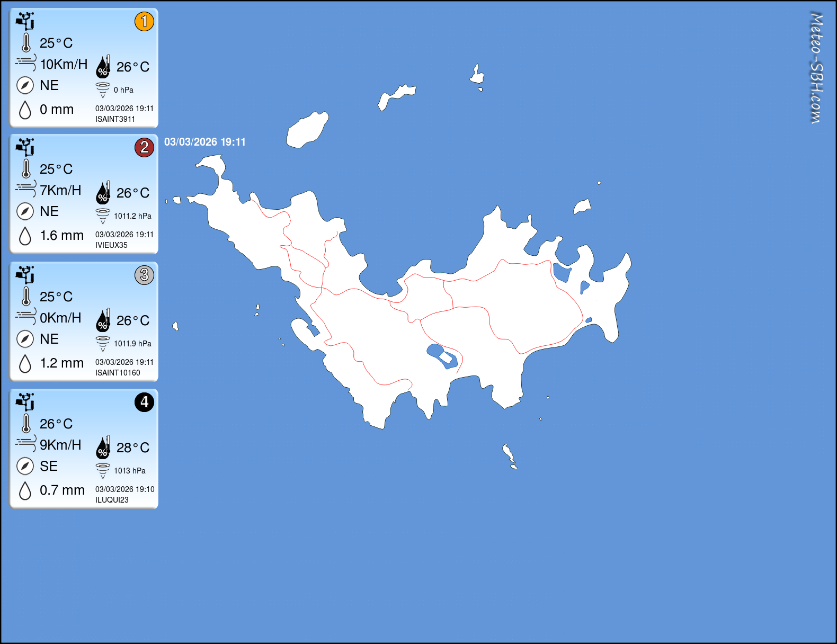Click the 03/03/2026 19:10 timestamp on station 4

tap(125, 489)
